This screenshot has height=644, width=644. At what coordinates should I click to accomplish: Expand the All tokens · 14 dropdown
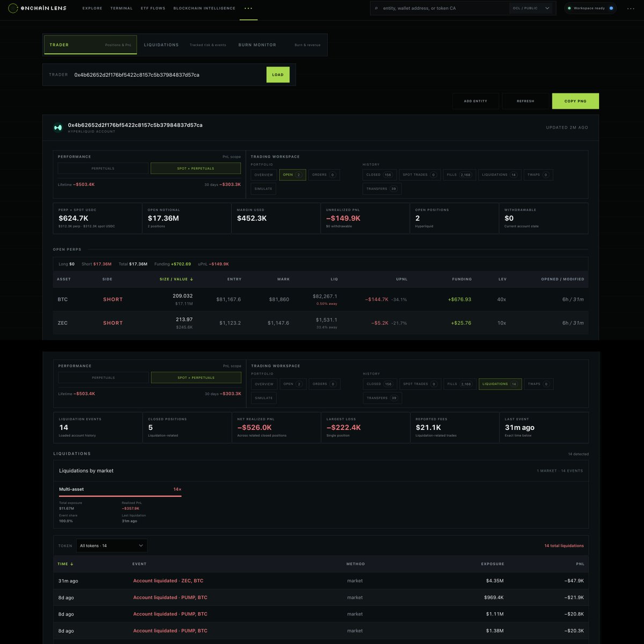(x=112, y=546)
